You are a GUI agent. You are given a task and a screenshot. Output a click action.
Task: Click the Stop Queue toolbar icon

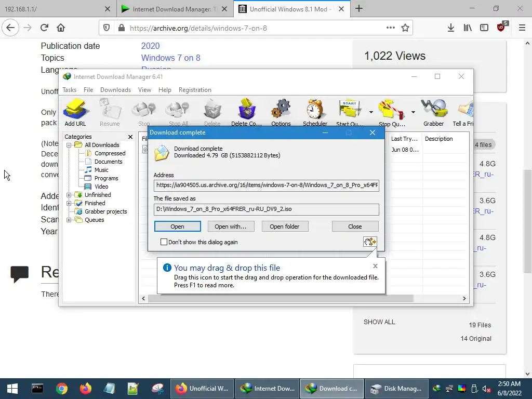[392, 112]
